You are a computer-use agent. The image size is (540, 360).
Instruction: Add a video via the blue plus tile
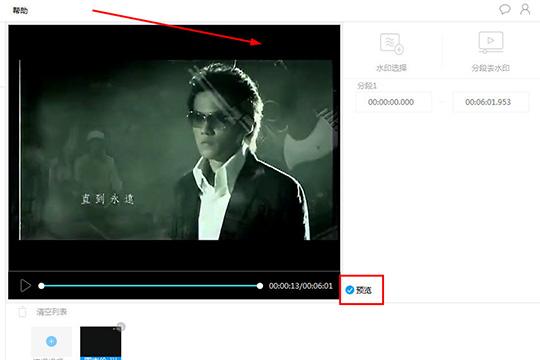pos(52,341)
